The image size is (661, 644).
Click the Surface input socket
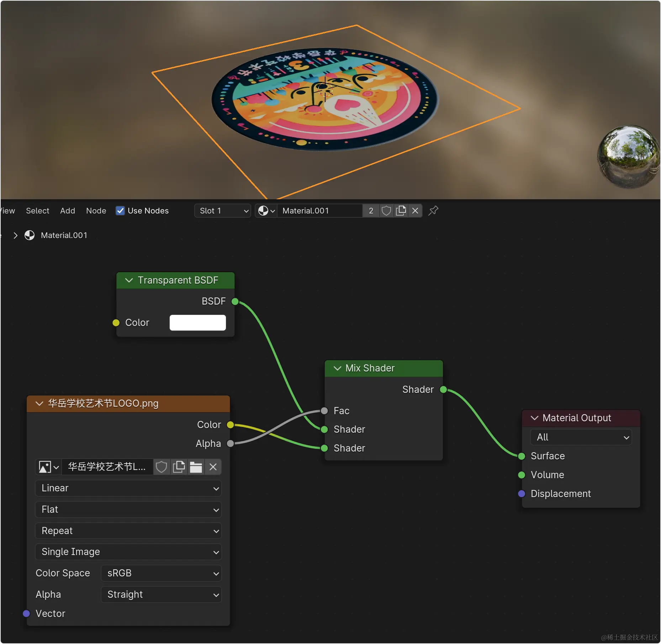[522, 456]
